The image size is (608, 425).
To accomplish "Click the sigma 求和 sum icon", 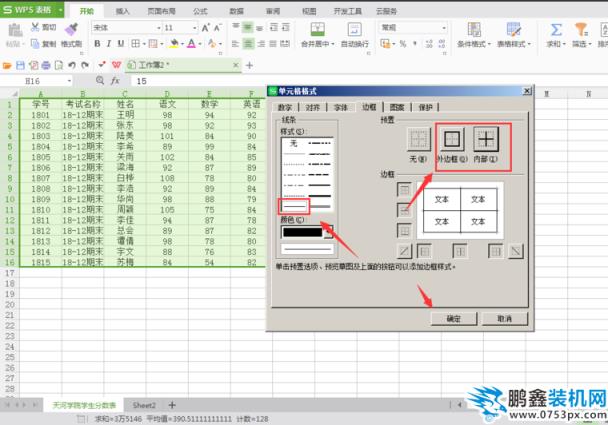I will click(x=556, y=29).
